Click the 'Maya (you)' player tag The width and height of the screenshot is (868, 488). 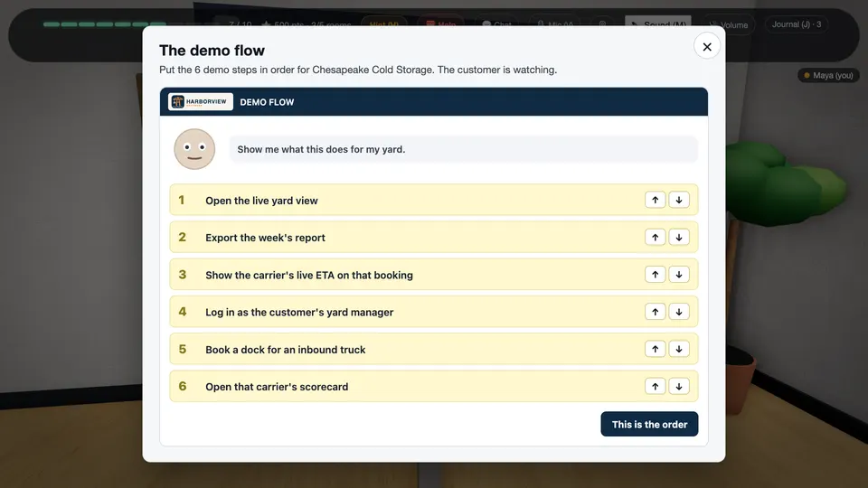(828, 75)
